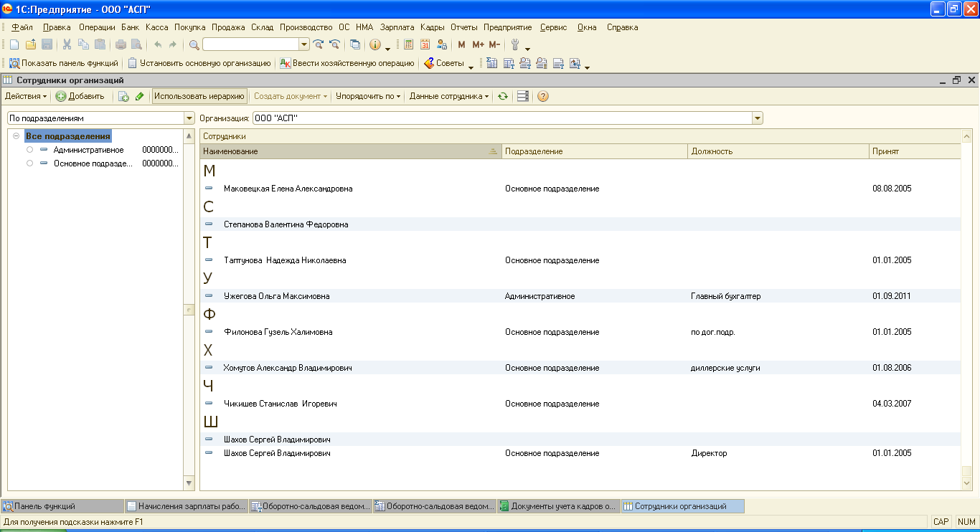Image resolution: width=980 pixels, height=532 pixels.
Task: Sort by the Наименование column header
Action: click(350, 151)
